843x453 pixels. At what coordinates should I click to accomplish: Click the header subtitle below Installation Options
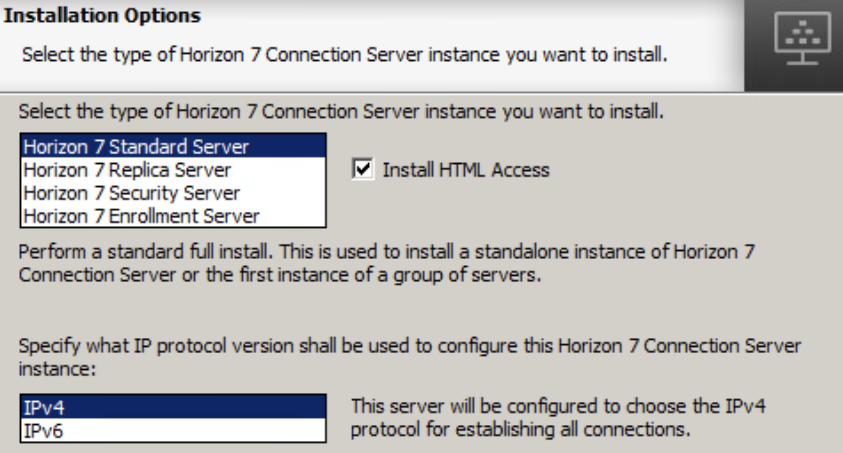pyautogui.click(x=345, y=52)
